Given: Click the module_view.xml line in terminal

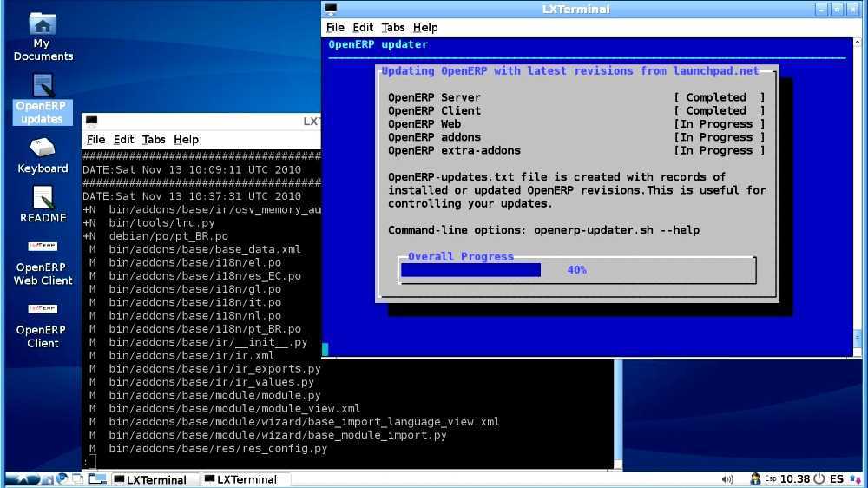Looking at the screenshot, I should click(224, 409).
